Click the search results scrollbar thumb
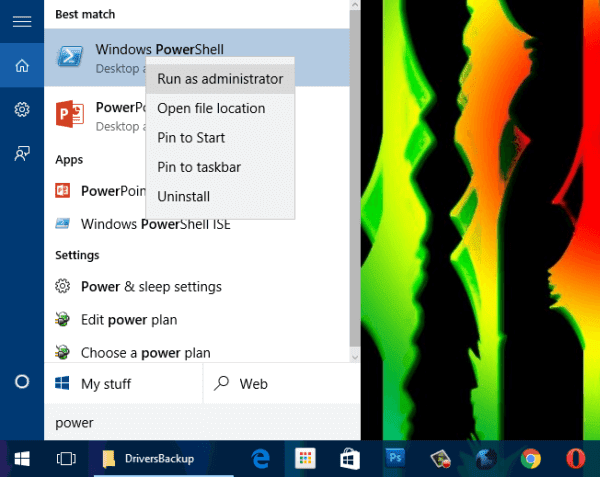The image size is (600, 477). pyautogui.click(x=355, y=178)
